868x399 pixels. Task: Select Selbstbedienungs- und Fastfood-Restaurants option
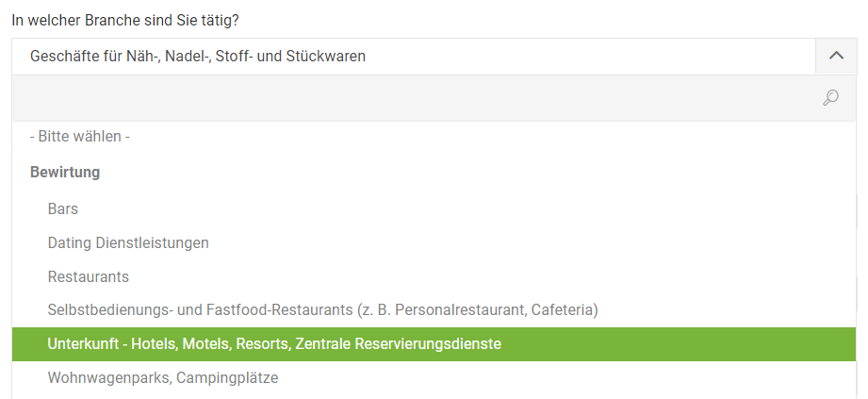point(434,309)
